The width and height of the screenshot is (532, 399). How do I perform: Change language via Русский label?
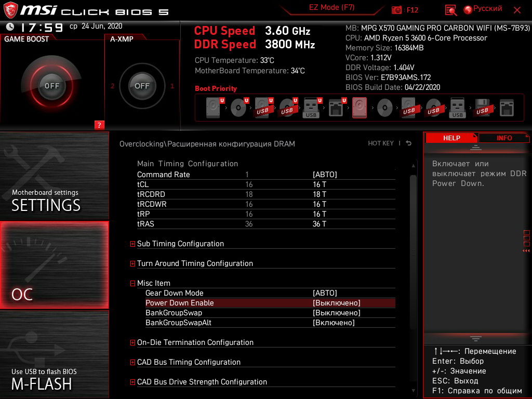487,9
